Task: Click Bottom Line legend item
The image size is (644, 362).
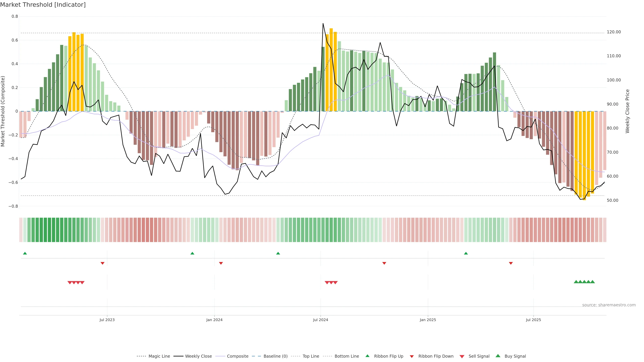Action: pos(346,356)
